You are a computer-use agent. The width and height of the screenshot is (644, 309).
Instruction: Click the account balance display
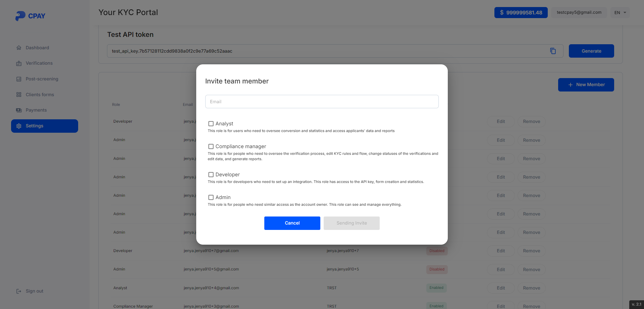pyautogui.click(x=521, y=12)
